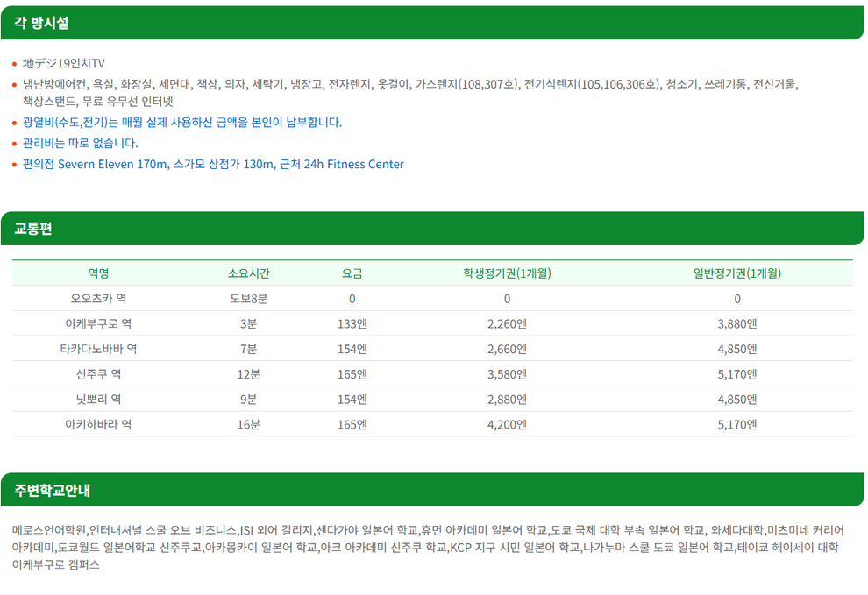The width and height of the screenshot is (868, 595).
Task: Select the 요금 column header
Action: point(352,273)
